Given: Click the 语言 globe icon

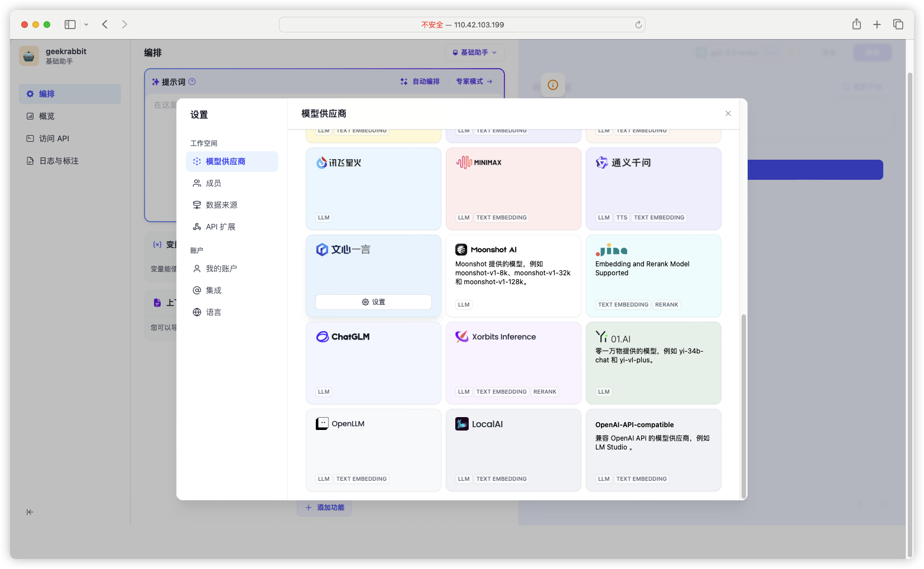Looking at the screenshot, I should coord(197,312).
